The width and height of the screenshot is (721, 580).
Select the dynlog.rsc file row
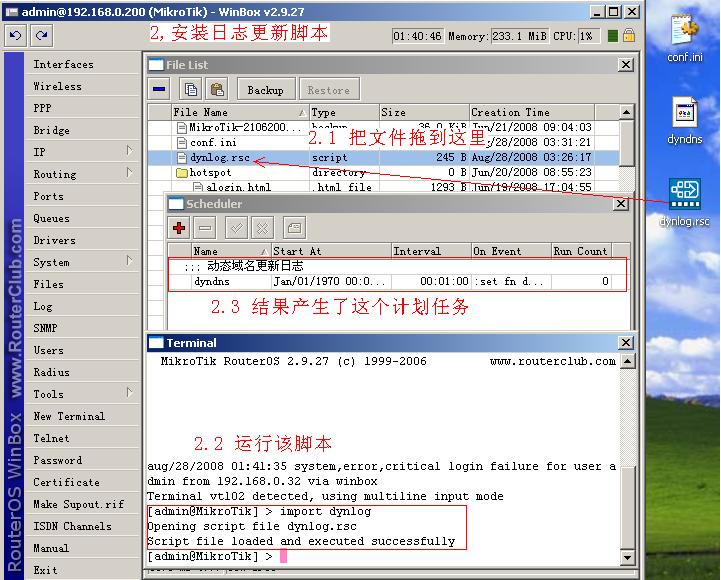click(x=383, y=157)
